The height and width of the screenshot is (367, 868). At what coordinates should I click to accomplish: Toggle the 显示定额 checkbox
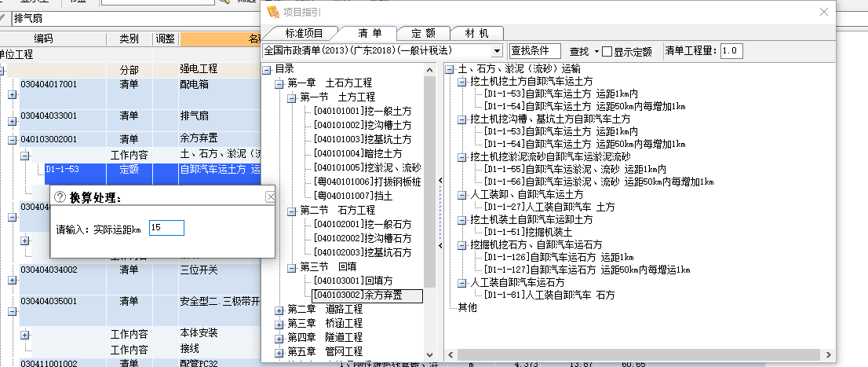pyautogui.click(x=607, y=52)
